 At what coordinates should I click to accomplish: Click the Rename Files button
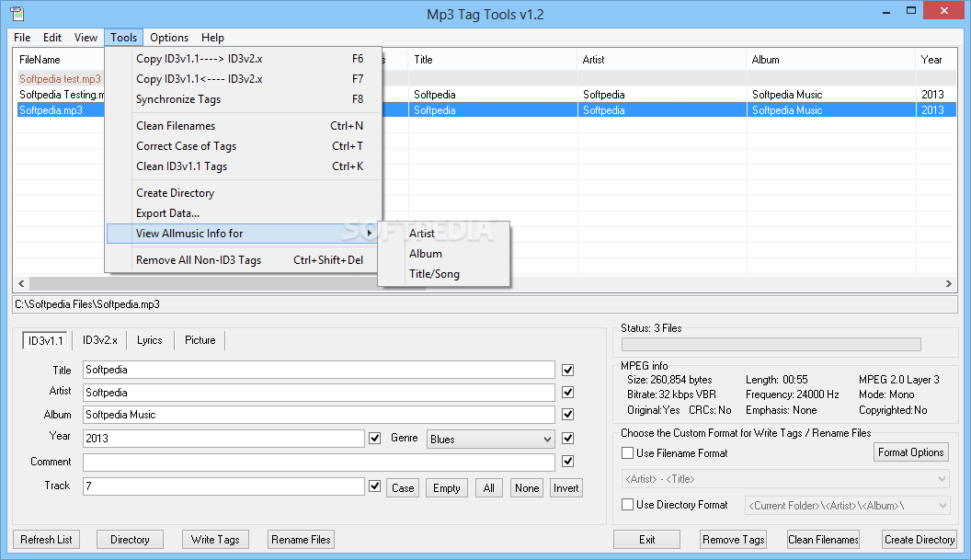point(301,540)
